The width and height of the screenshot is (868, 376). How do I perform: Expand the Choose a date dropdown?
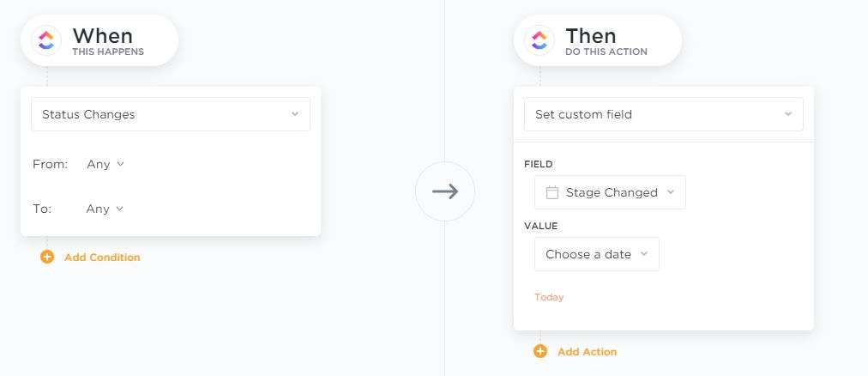(x=596, y=254)
